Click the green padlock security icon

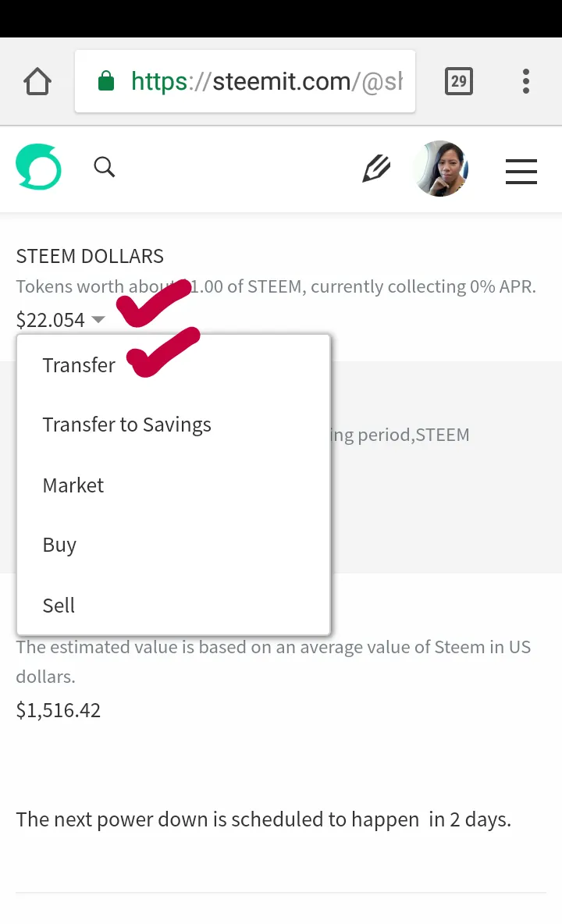click(106, 80)
